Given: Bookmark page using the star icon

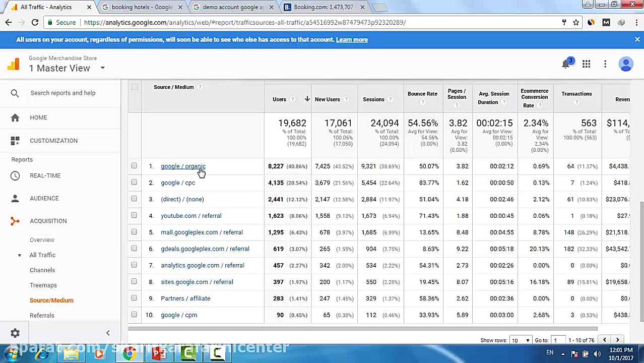Looking at the screenshot, I should pos(576,22).
